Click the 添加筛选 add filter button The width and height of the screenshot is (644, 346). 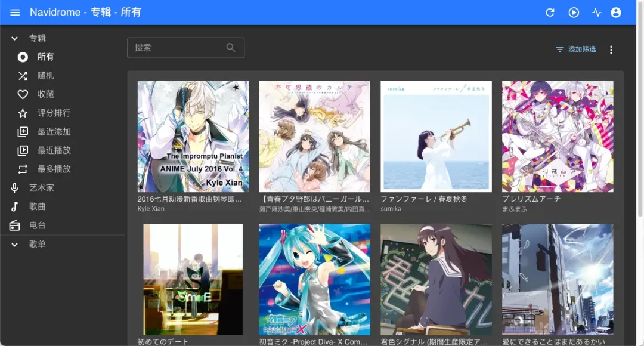575,50
